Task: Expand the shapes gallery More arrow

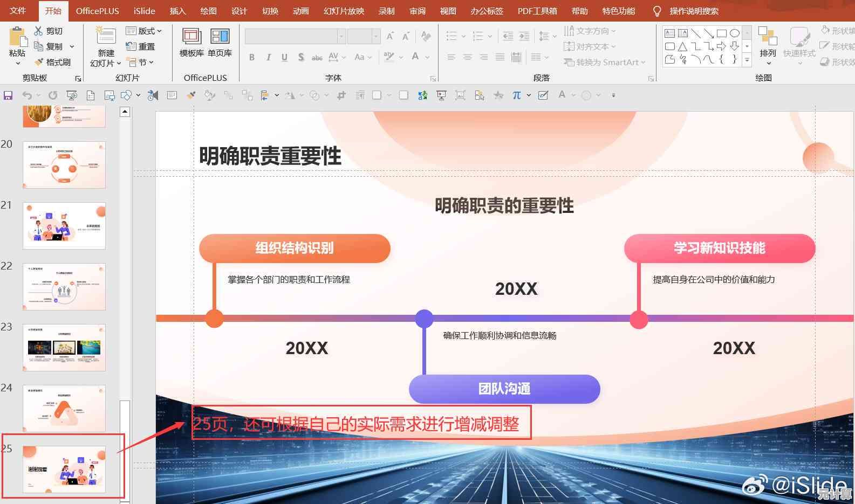Action: coord(747,60)
